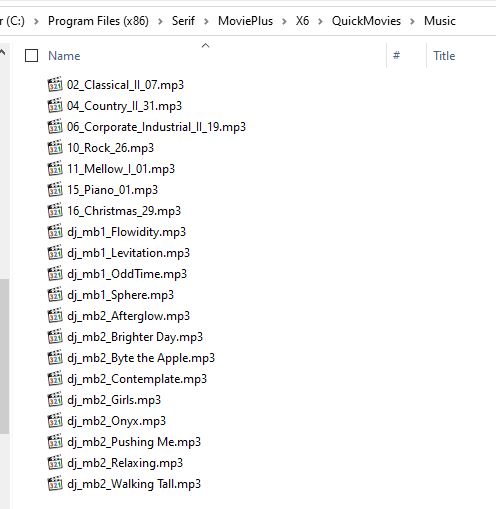
Task: Click the dj_mb1_Flowidity.mp3 file icon
Action: [55, 232]
